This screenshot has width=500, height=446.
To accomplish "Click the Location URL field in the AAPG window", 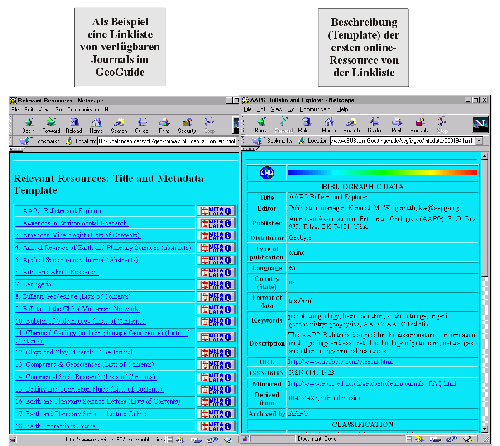I will click(x=402, y=141).
